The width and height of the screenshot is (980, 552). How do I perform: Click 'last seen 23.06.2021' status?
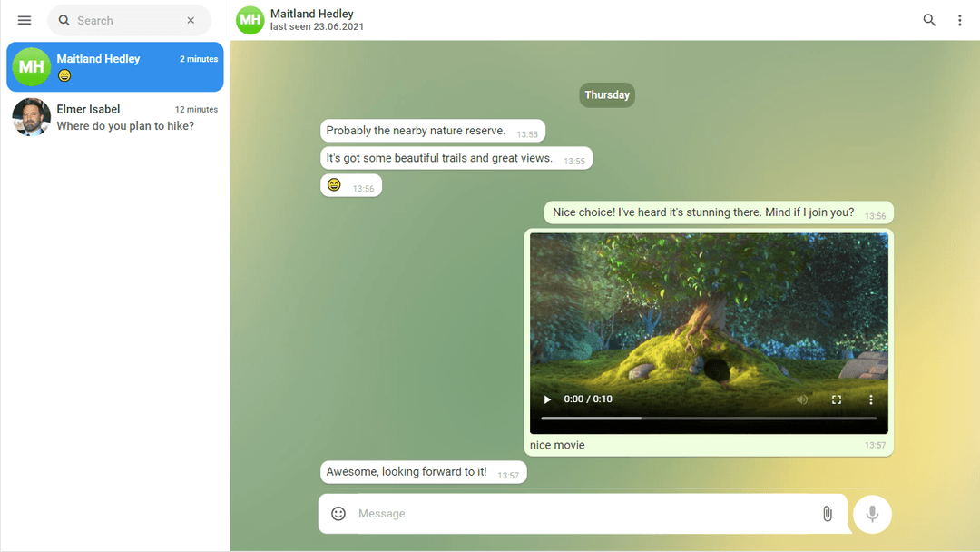tap(317, 27)
